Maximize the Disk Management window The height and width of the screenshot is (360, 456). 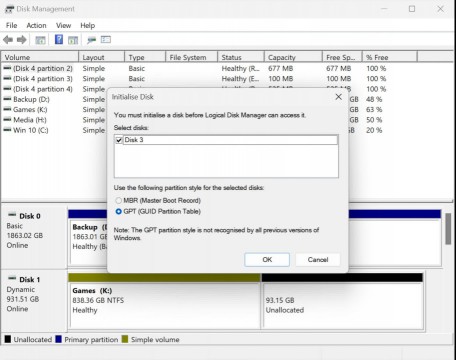pyautogui.click(x=412, y=9)
